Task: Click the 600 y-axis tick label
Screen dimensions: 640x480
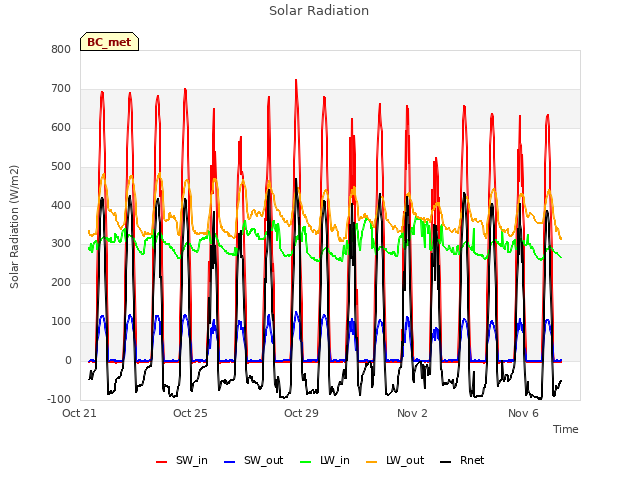Action: (61, 127)
